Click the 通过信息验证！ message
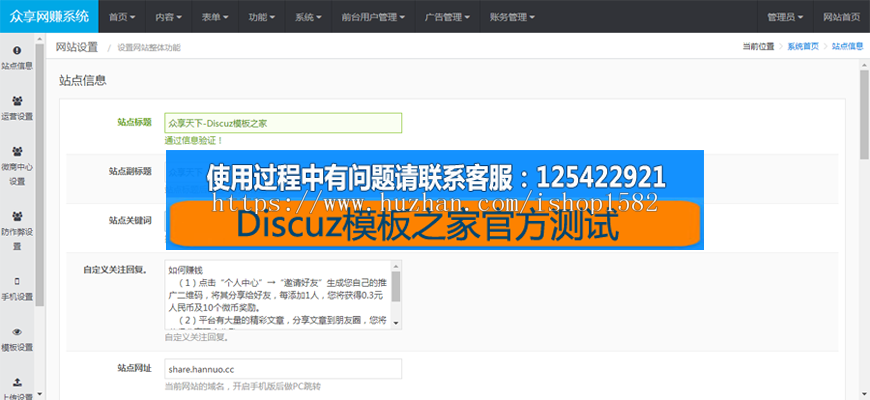The width and height of the screenshot is (870, 400). coord(194,141)
